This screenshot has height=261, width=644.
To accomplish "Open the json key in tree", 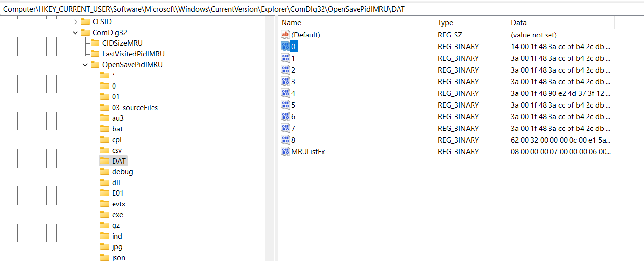I will point(118,258).
